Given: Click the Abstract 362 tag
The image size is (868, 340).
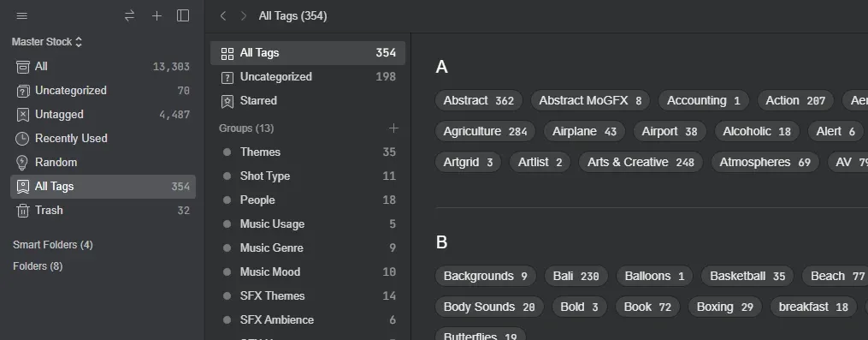Looking at the screenshot, I should click(x=479, y=100).
